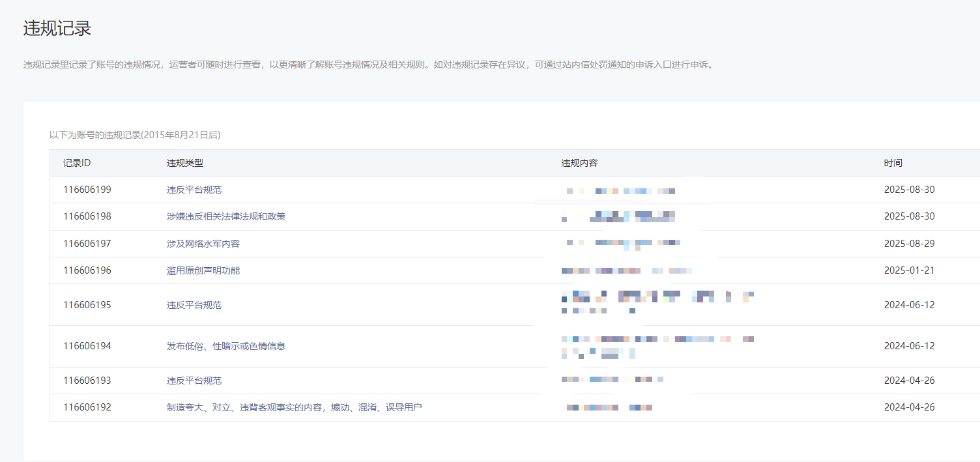
Task: Open 违反平台规范 type for record 116606193
Action: (x=194, y=381)
